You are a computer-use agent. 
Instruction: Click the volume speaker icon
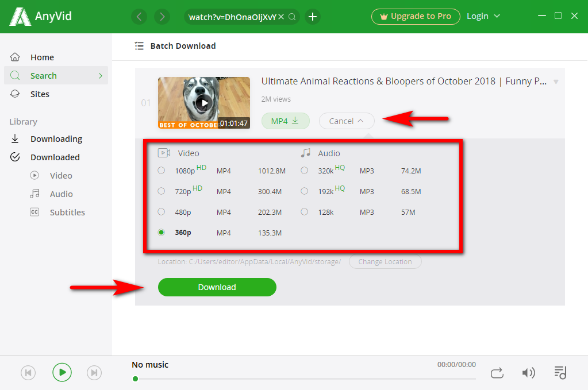[528, 372]
